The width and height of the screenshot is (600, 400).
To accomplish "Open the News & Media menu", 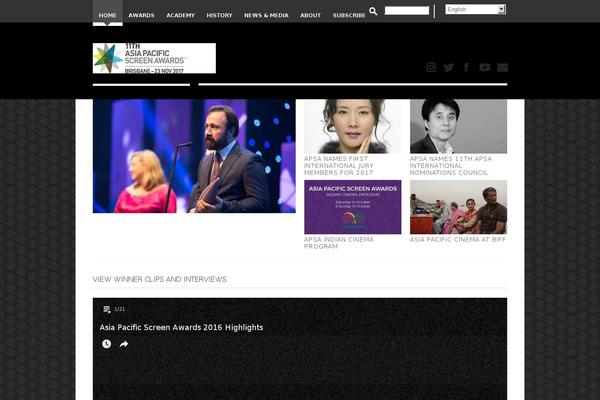I will click(266, 15).
